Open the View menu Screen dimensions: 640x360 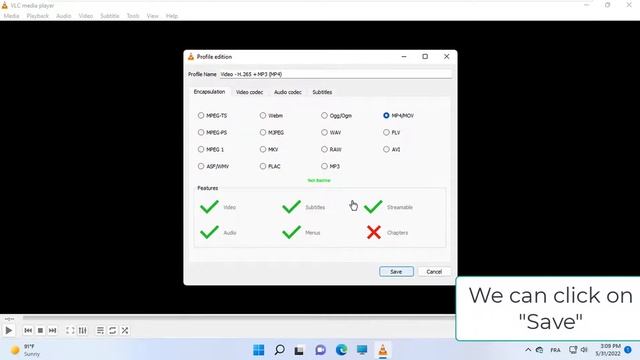point(153,16)
